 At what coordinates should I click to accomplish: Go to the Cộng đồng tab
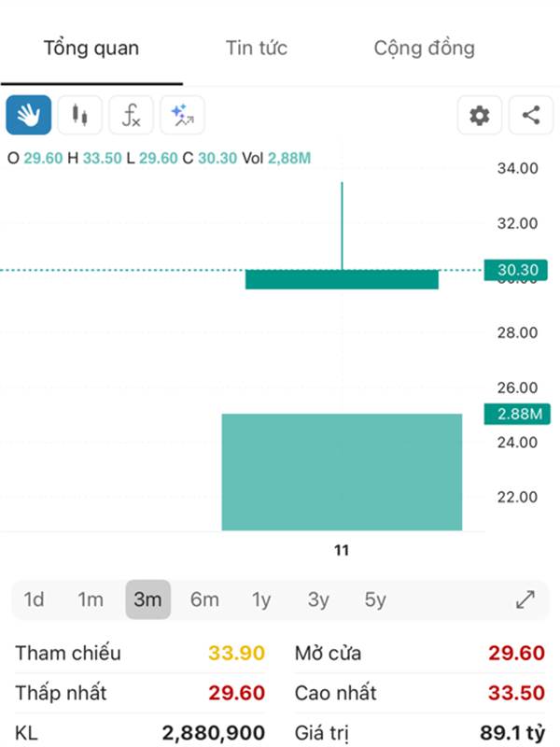pos(425,49)
